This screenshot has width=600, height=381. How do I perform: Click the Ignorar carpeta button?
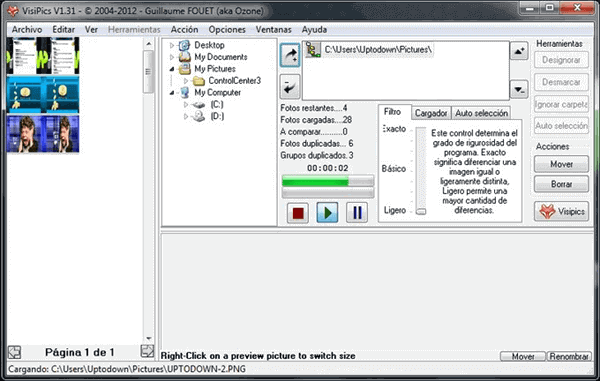click(561, 104)
